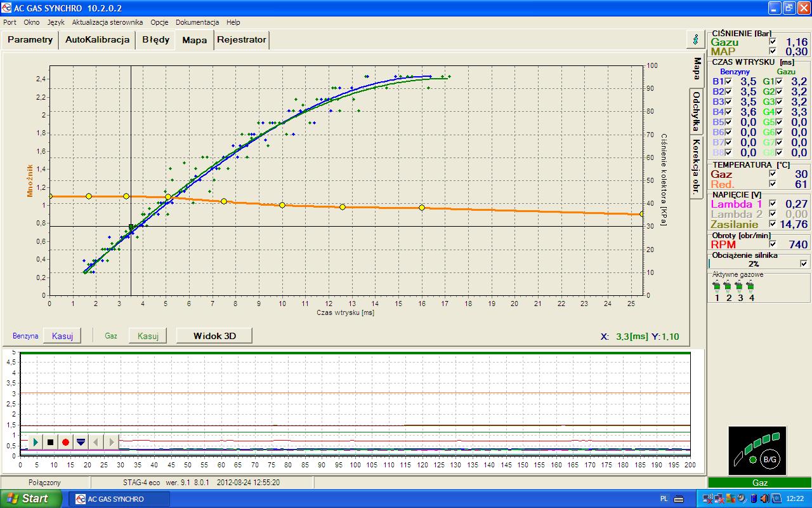812x508 pixels.
Task: Click the volume speaker icon in system tray
Action: click(x=764, y=498)
